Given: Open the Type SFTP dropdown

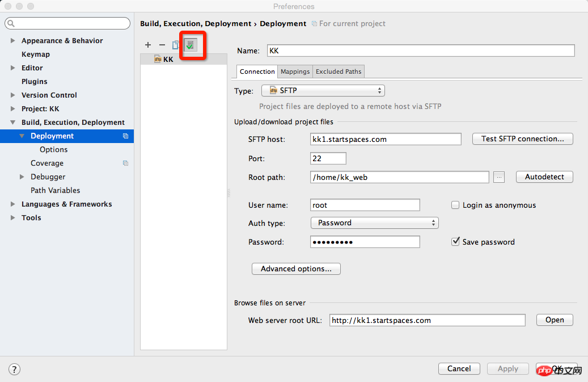Looking at the screenshot, I should pyautogui.click(x=323, y=90).
